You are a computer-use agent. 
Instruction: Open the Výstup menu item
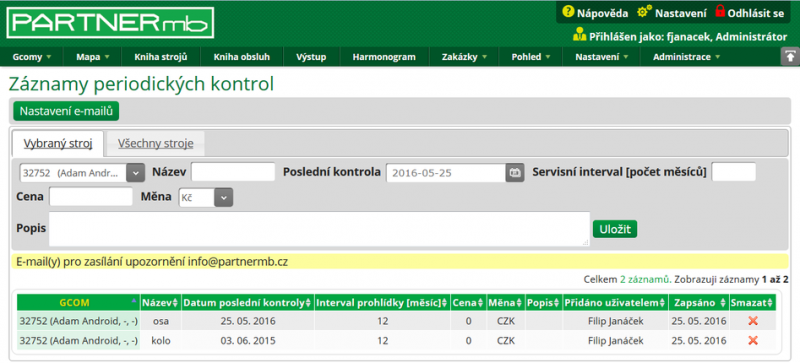point(311,57)
